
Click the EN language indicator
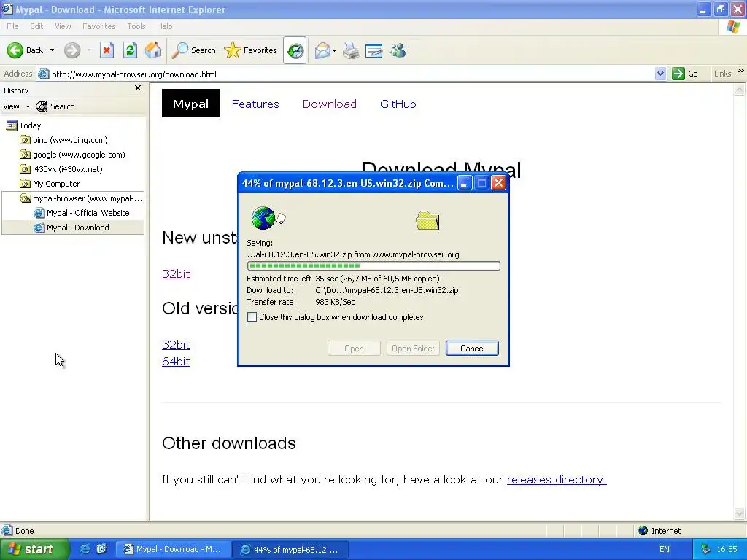tap(664, 550)
